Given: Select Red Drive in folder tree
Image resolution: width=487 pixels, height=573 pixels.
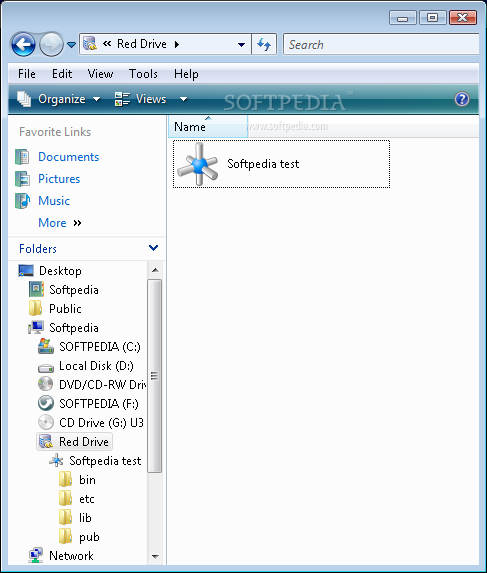Looking at the screenshot, I should pos(84,441).
